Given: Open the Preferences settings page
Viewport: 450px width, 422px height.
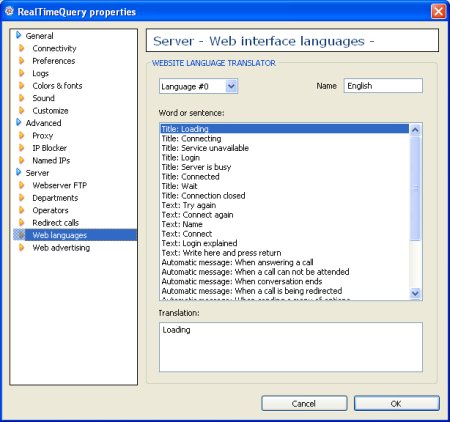Looking at the screenshot, I should (54, 61).
